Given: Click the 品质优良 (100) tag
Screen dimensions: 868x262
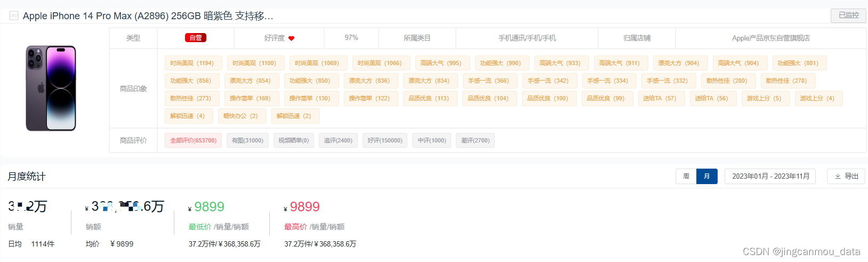Looking at the screenshot, I should pos(549,98).
